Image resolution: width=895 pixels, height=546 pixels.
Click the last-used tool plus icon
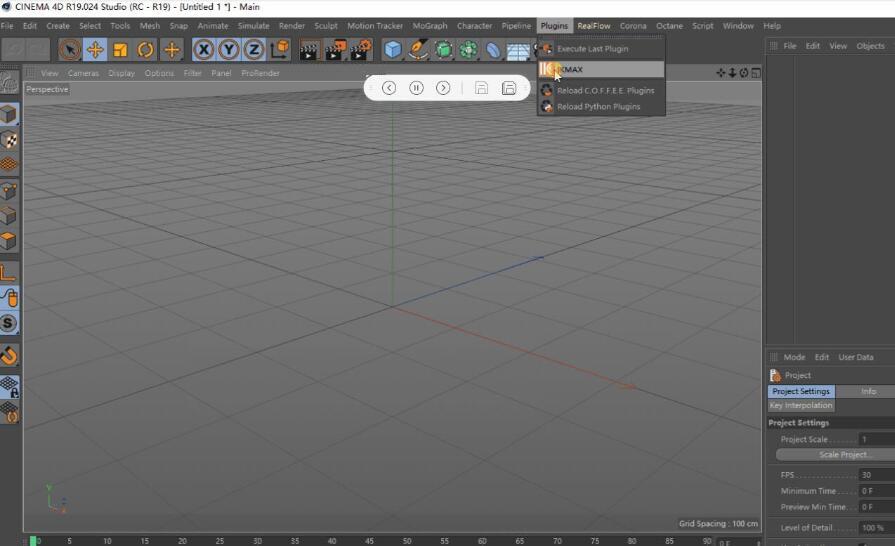click(x=171, y=50)
